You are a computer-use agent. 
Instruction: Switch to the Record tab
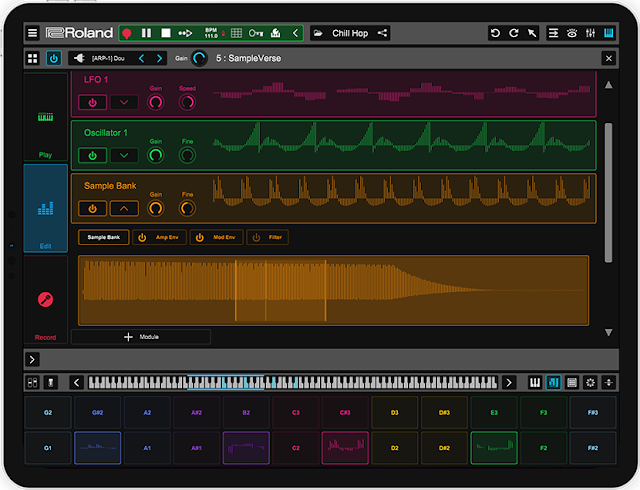[x=45, y=300]
